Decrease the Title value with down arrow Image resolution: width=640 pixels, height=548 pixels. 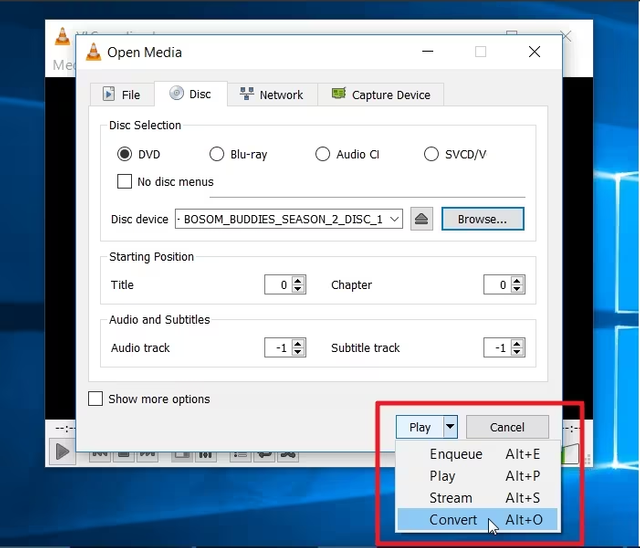[x=298, y=289]
